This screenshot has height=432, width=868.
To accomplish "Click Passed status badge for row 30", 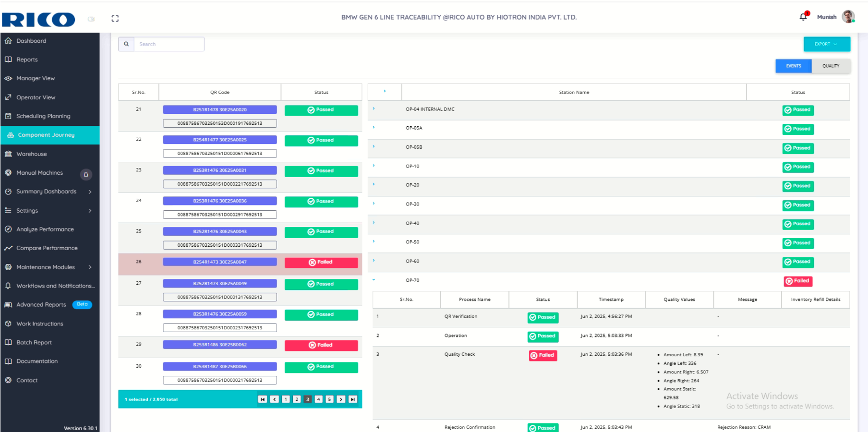I will click(x=321, y=367).
